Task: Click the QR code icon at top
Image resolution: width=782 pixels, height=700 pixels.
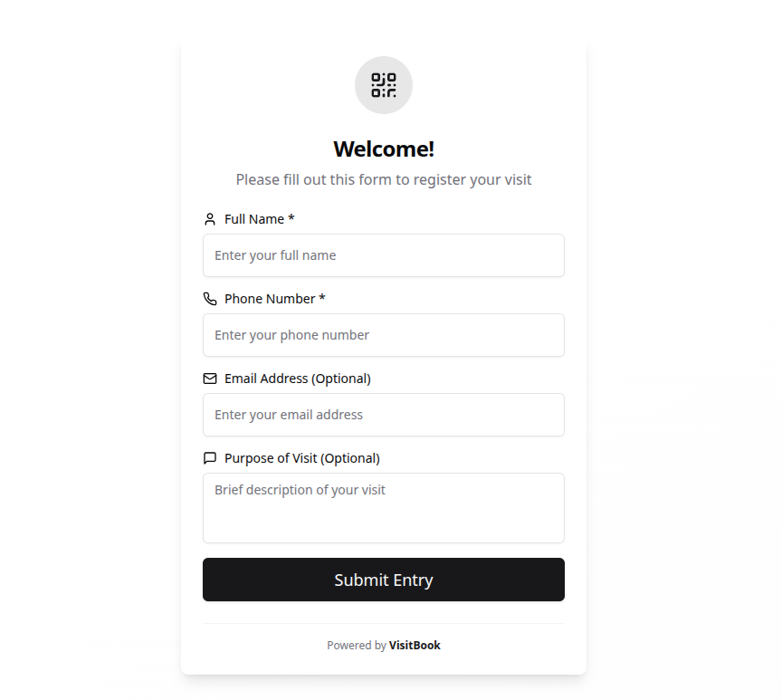Action: click(384, 85)
